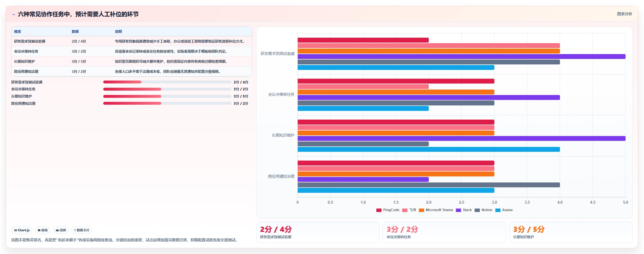The height and width of the screenshot is (254, 644).
Task: Click the title 六种常见协作任务中，预计需要人工补位的环节
Action: click(x=78, y=14)
